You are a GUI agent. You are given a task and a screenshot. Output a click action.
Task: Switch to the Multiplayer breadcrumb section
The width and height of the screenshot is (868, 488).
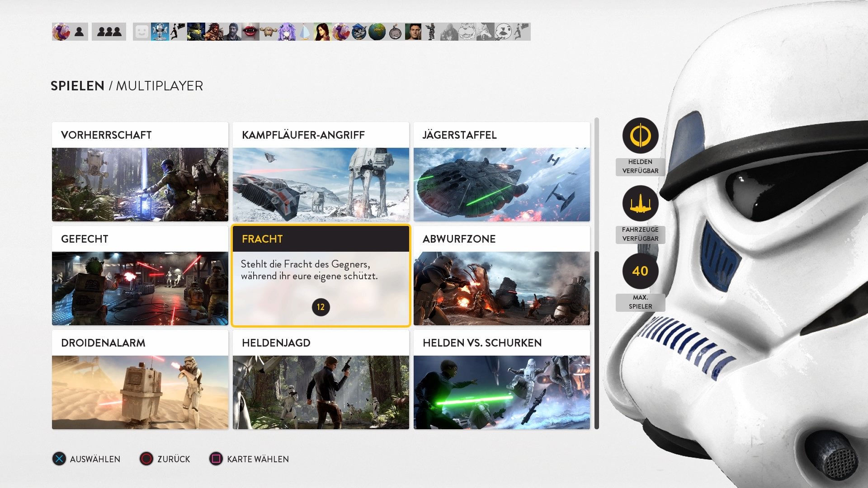point(159,86)
